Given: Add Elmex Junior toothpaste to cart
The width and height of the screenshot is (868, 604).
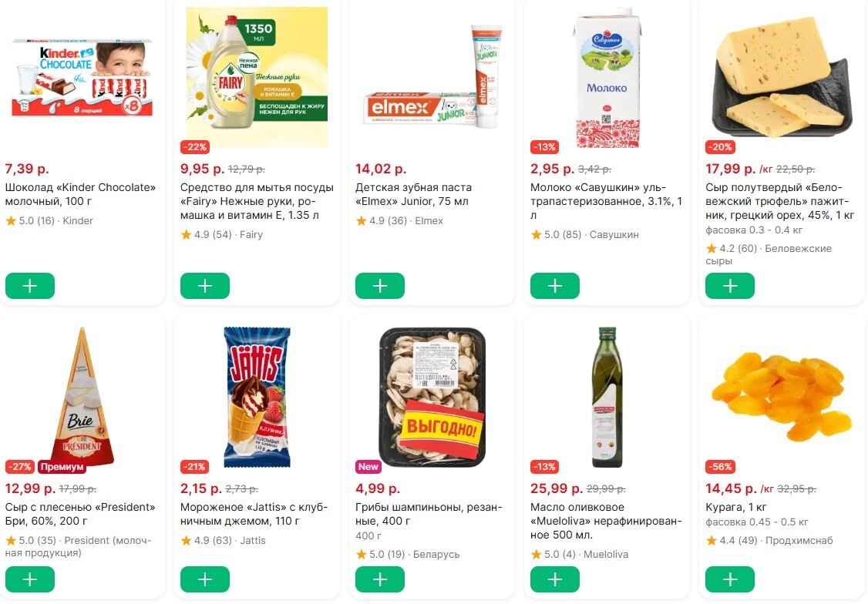Looking at the screenshot, I should click(380, 286).
